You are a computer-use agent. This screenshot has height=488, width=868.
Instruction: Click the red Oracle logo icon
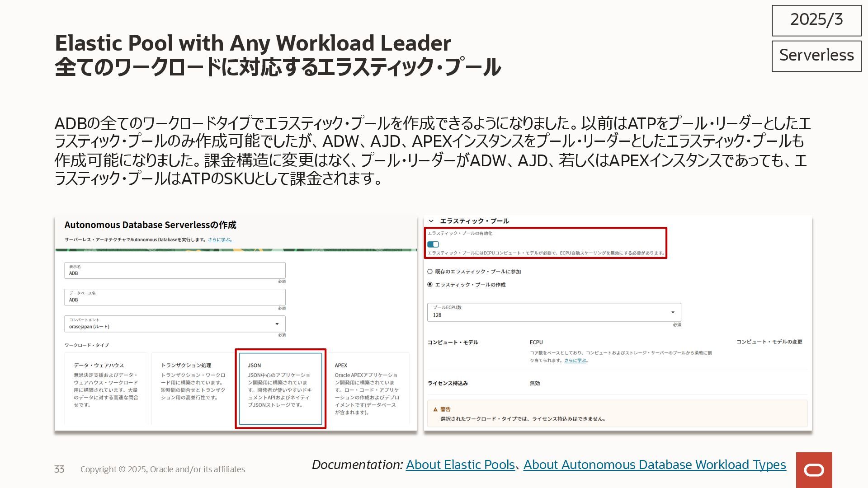tap(814, 470)
